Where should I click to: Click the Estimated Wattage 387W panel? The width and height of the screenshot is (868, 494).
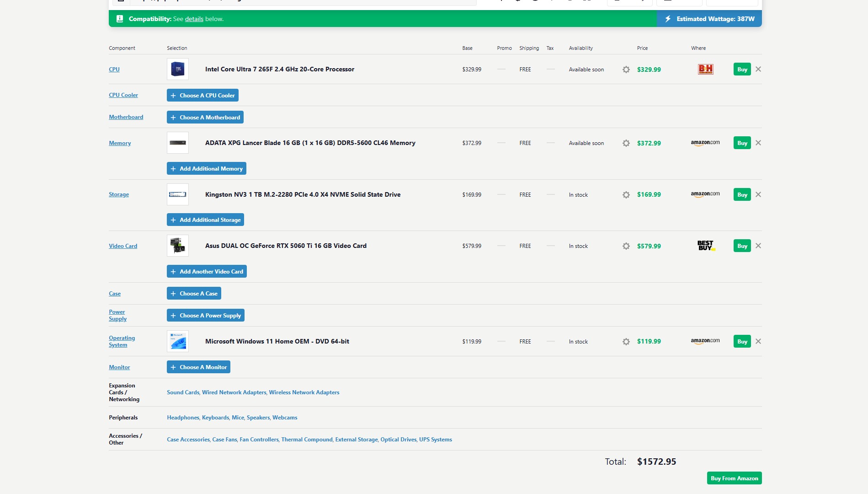pyautogui.click(x=709, y=19)
